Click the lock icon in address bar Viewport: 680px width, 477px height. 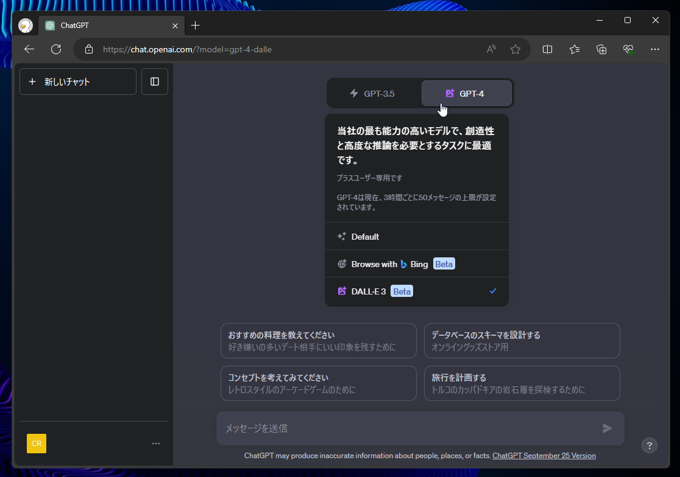[x=89, y=49]
